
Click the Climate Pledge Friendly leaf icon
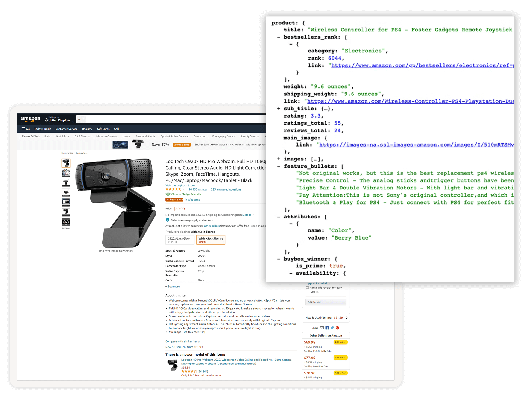[168, 194]
